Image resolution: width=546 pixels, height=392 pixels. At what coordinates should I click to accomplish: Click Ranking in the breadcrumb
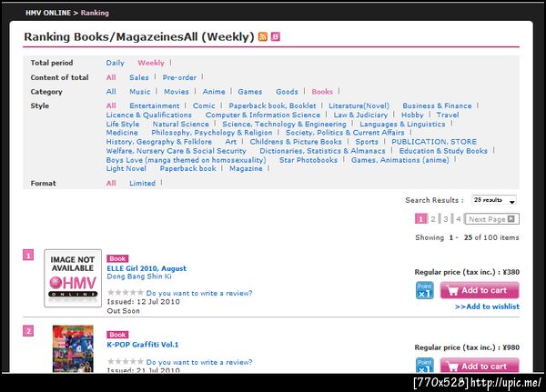click(x=95, y=13)
